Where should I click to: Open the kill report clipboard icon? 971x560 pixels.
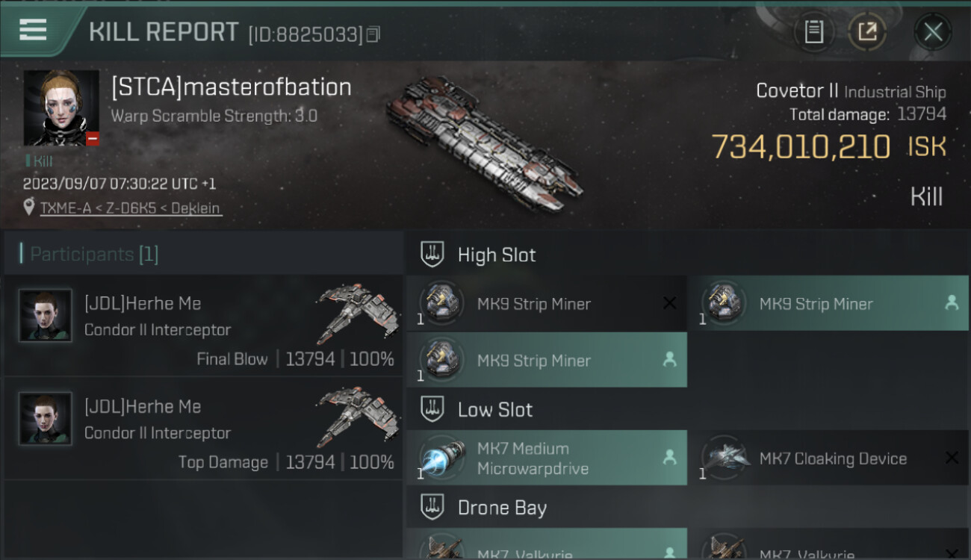coord(814,32)
